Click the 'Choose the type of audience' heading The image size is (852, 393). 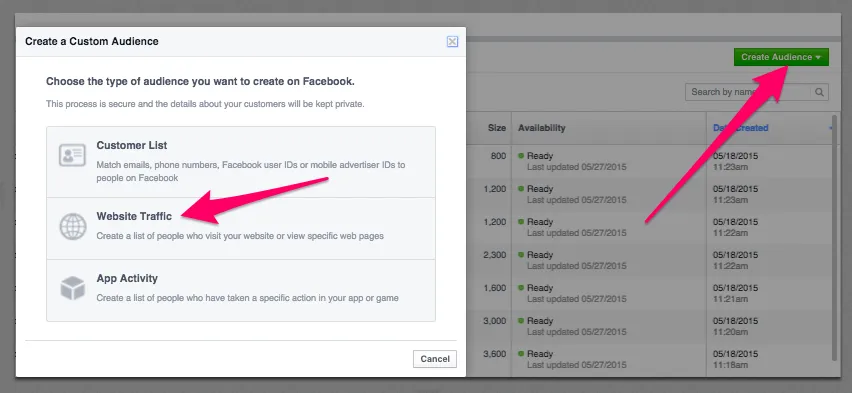tap(200, 82)
